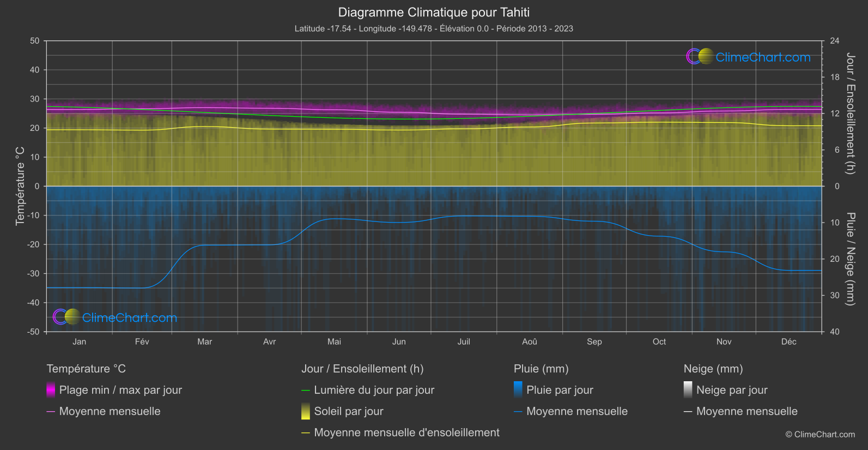Click the '24' tick on the sunshine axis
The width and height of the screenshot is (868, 450).
click(x=835, y=41)
